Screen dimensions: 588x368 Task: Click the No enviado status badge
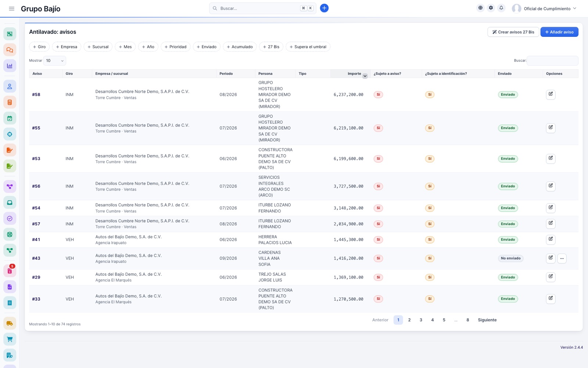tap(511, 258)
